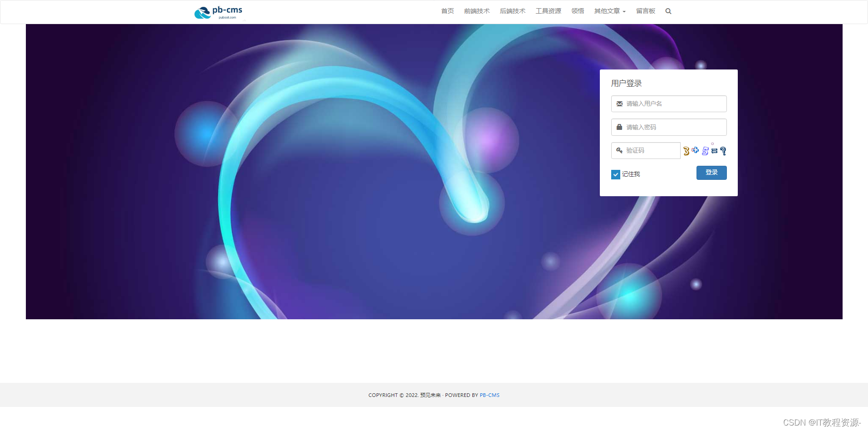Navigate to 工具资源
The width and height of the screenshot is (868, 431).
(549, 11)
